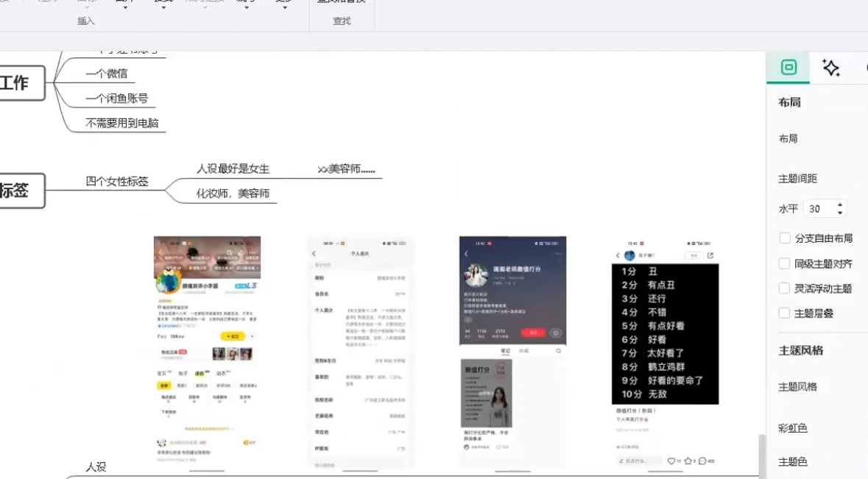Select the 不需要用到电脑 subtopic
The width and height of the screenshot is (868, 479).
pyautogui.click(x=121, y=123)
